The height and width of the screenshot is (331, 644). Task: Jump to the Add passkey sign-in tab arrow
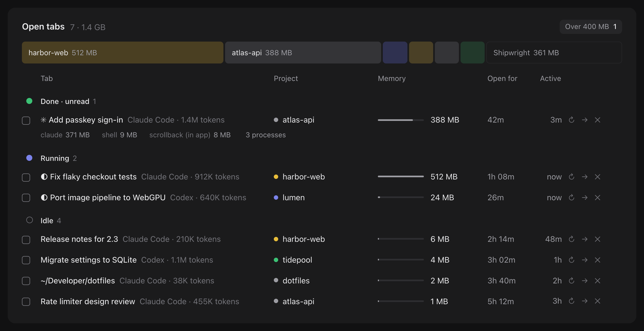coord(585,120)
